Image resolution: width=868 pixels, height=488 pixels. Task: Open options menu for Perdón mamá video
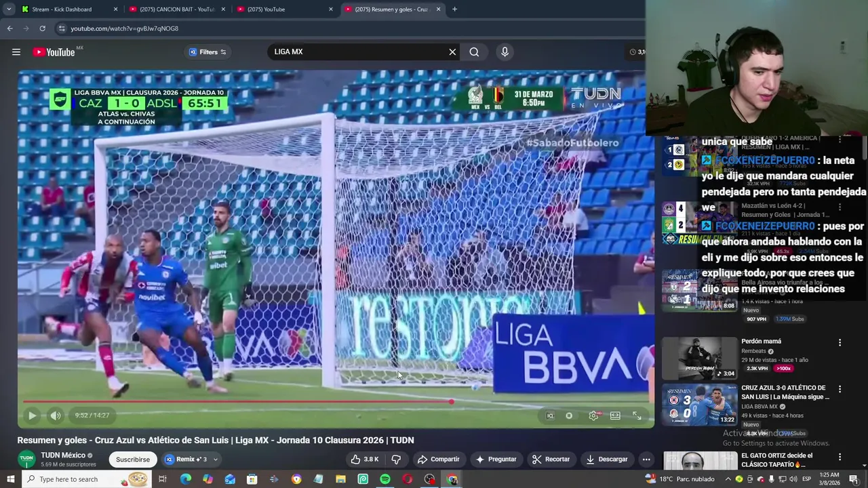point(840,343)
